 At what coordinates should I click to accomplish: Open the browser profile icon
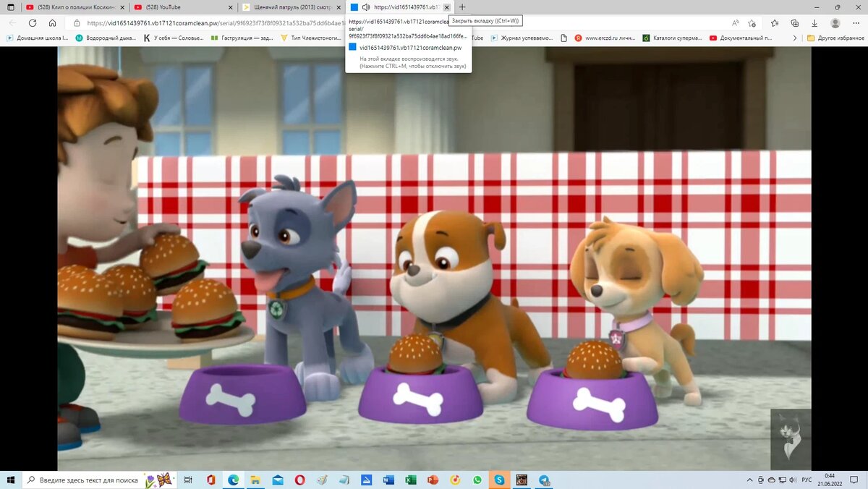tap(835, 23)
